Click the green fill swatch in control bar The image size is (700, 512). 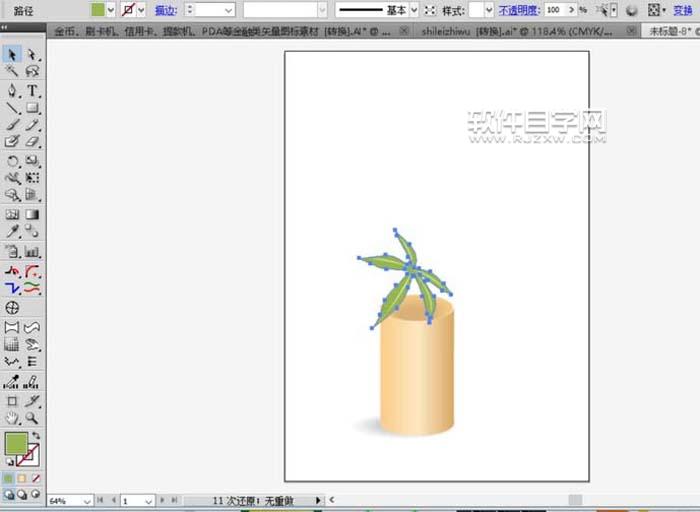point(98,10)
